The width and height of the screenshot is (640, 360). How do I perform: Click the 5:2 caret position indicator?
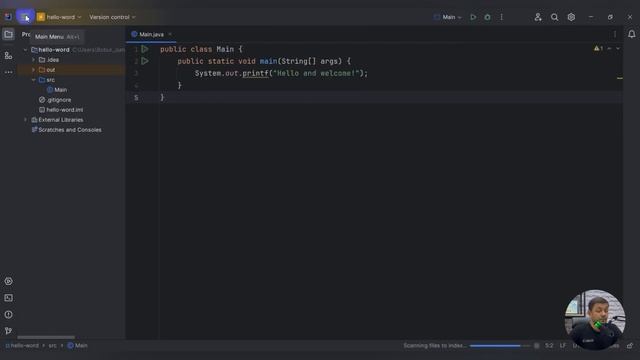[549, 346]
